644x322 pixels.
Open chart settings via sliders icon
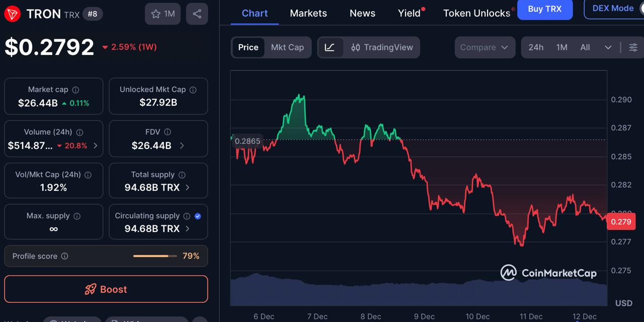click(x=633, y=47)
